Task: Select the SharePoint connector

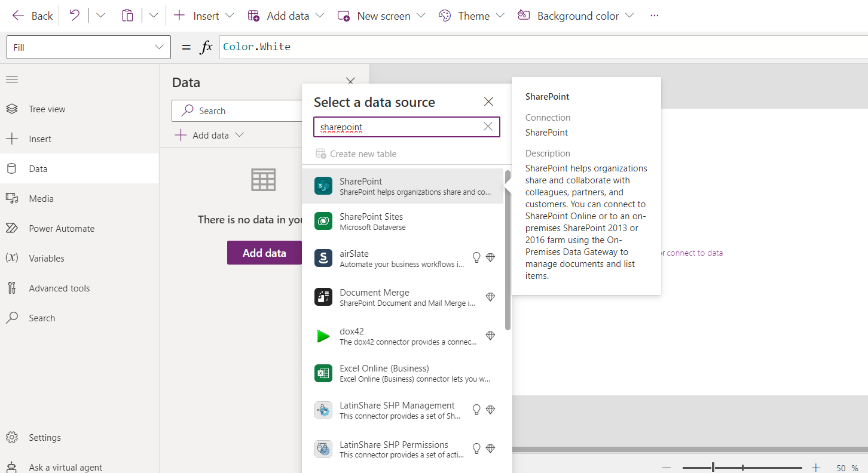Action: pyautogui.click(x=403, y=186)
